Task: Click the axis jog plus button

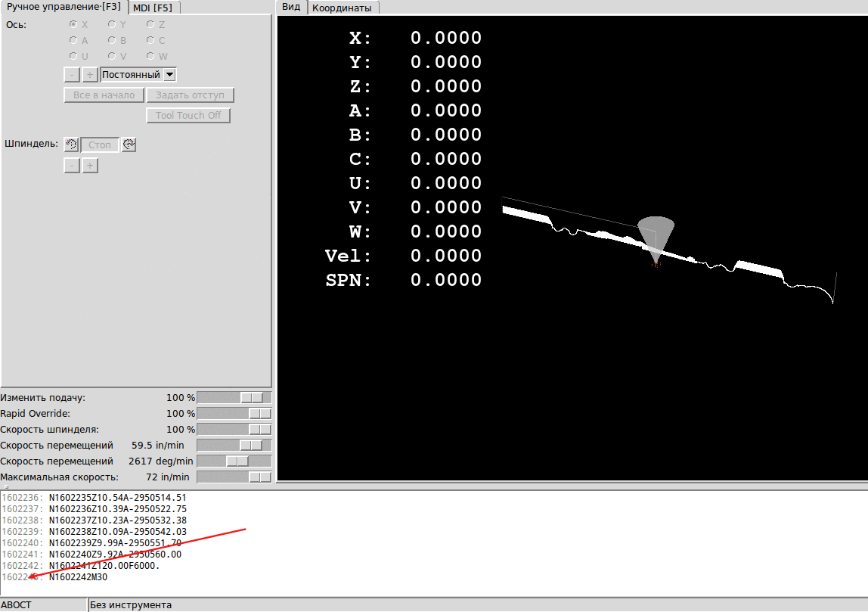Action: click(90, 74)
